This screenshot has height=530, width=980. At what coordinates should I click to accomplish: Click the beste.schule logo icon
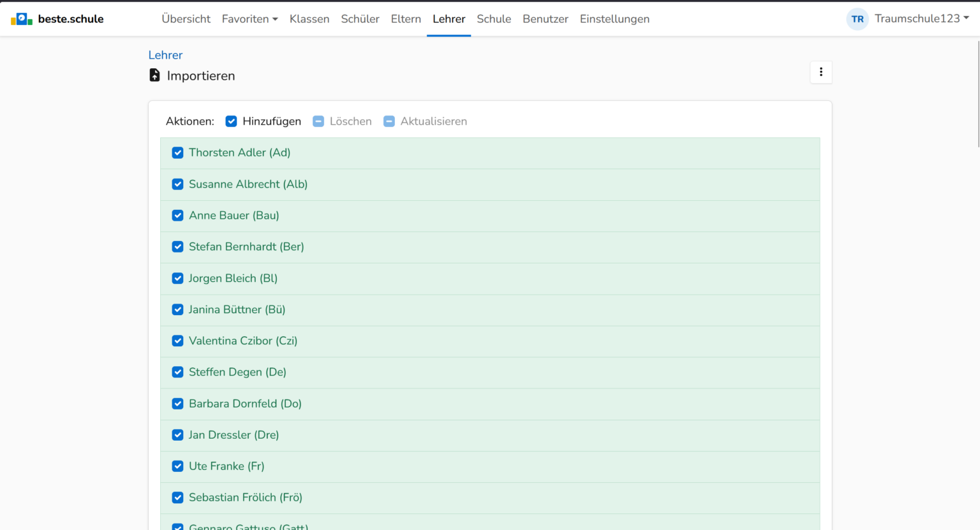tap(22, 19)
